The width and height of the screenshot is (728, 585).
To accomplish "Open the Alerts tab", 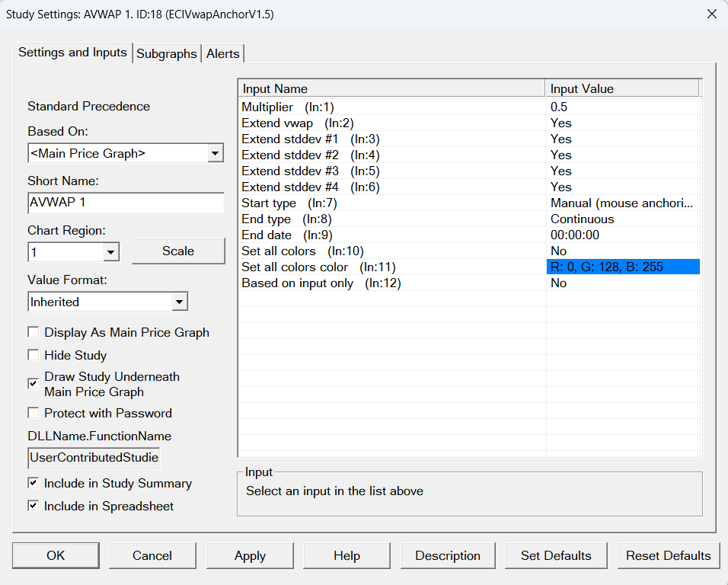I will click(x=223, y=53).
